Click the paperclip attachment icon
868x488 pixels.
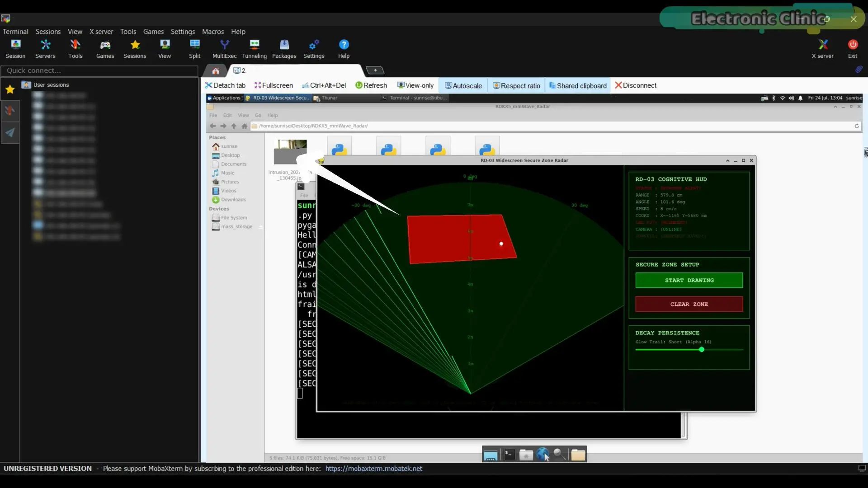tap(859, 70)
